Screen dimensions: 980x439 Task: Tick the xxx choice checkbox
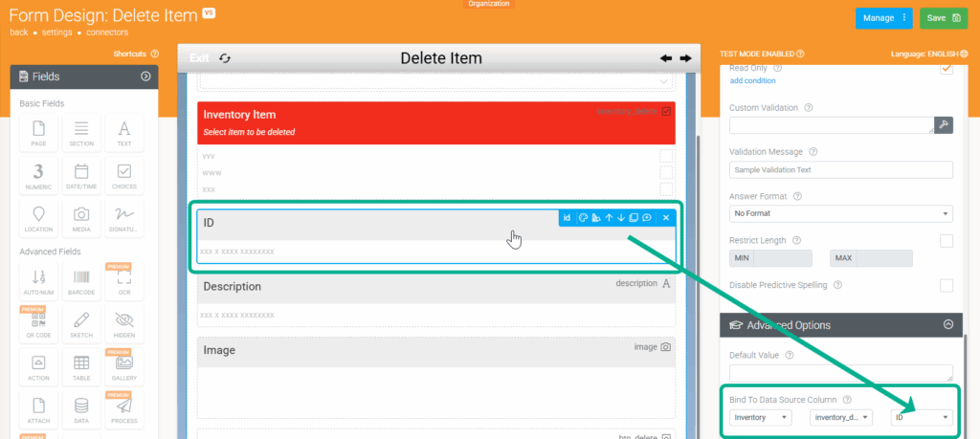666,188
